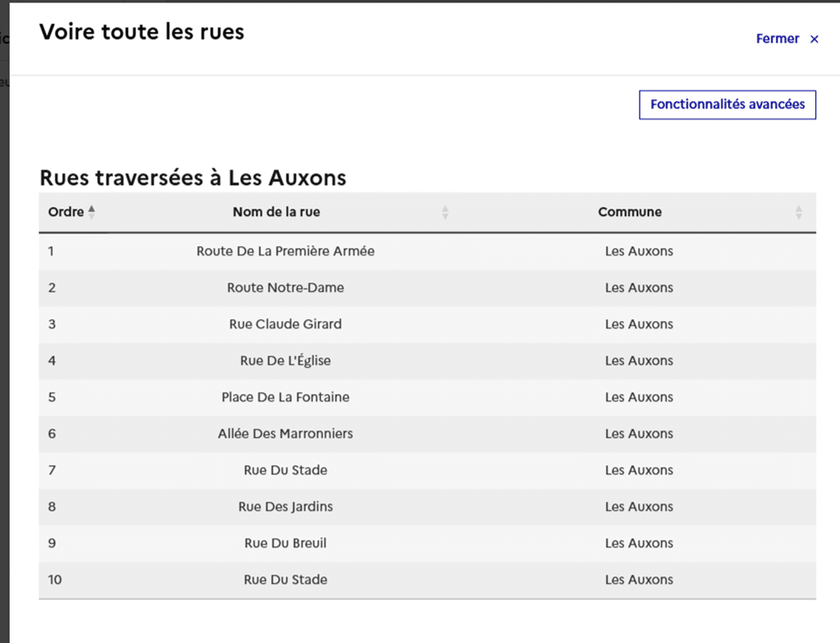Click Les Auxons commune in row 8
840x643 pixels.
tap(639, 507)
